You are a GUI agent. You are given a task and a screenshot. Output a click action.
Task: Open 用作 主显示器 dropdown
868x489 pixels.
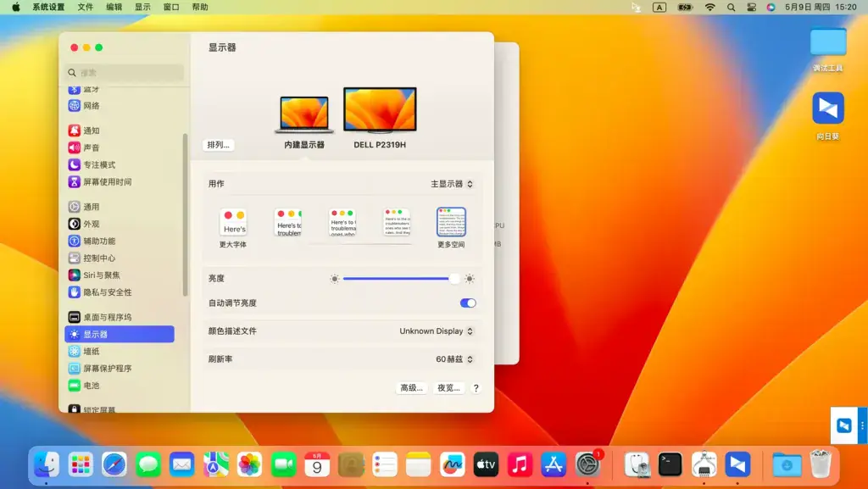[452, 184]
